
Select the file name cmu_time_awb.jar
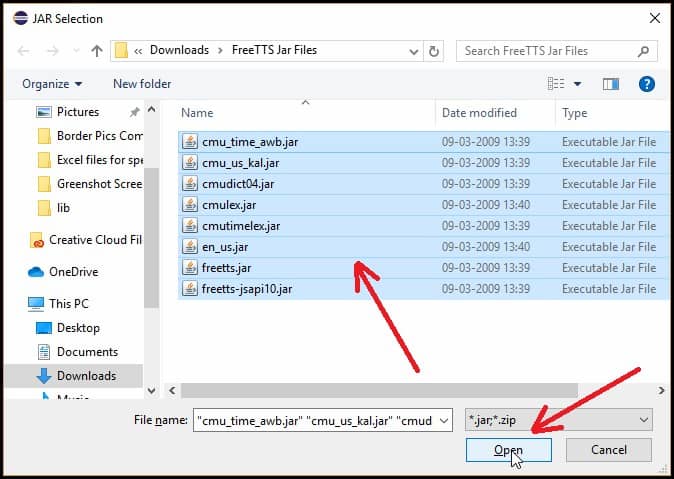pyautogui.click(x=250, y=142)
